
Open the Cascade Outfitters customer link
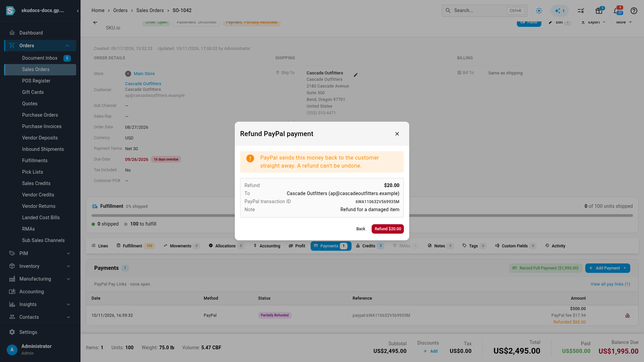coord(143,84)
